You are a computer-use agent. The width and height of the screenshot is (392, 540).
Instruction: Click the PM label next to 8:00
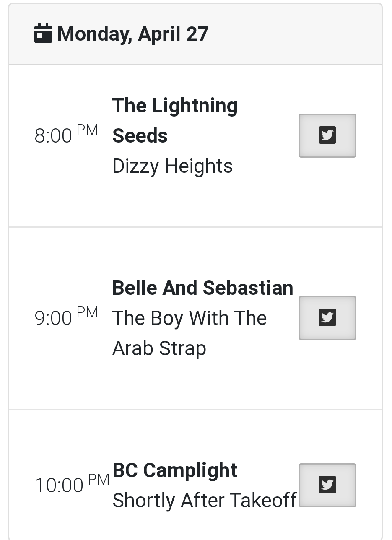pyautogui.click(x=88, y=130)
